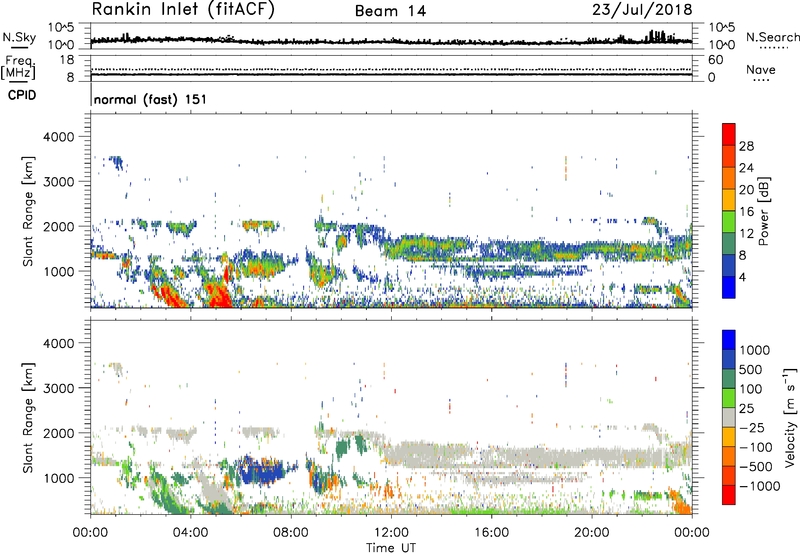Click the 'N.Sky' legend label
Image resolution: width=800 pixels, height=554 pixels.
[19, 37]
